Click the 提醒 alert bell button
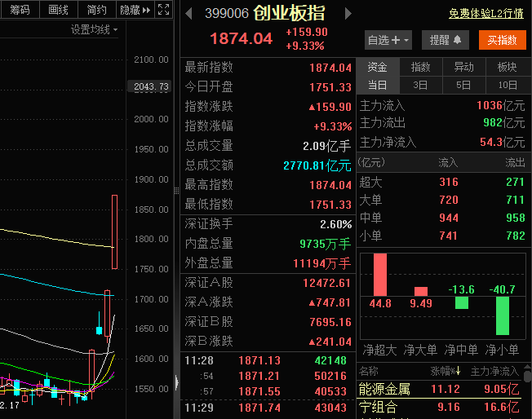This screenshot has width=532, height=419. (446, 40)
